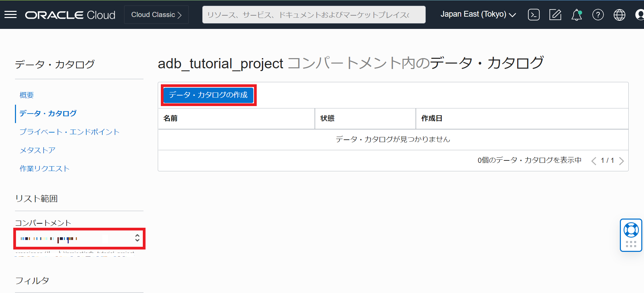The image size is (644, 293).
Task: Click the ORACLE Cloud logo
Action: click(x=70, y=15)
